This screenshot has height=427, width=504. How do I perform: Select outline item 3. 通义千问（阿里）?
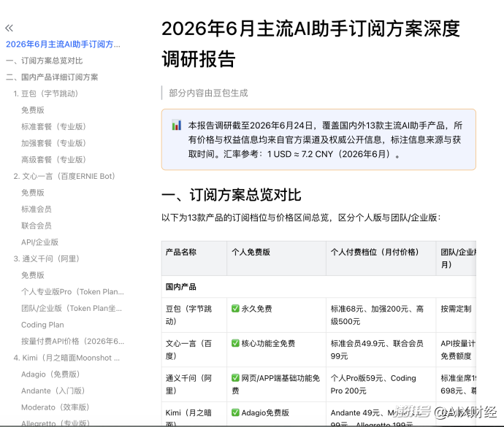tap(47, 258)
